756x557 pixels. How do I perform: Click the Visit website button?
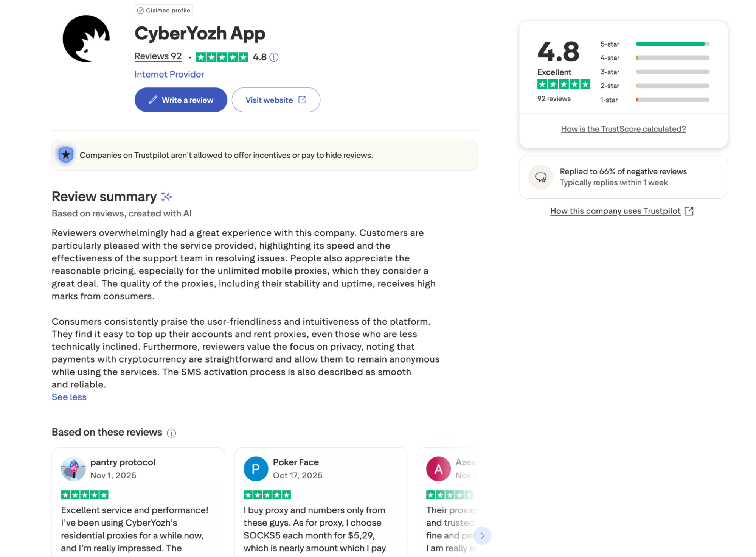pyautogui.click(x=275, y=100)
